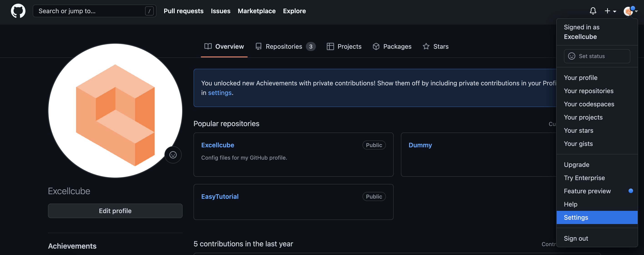Expand the plus create-new dropdown
644x255 pixels.
[x=610, y=11]
